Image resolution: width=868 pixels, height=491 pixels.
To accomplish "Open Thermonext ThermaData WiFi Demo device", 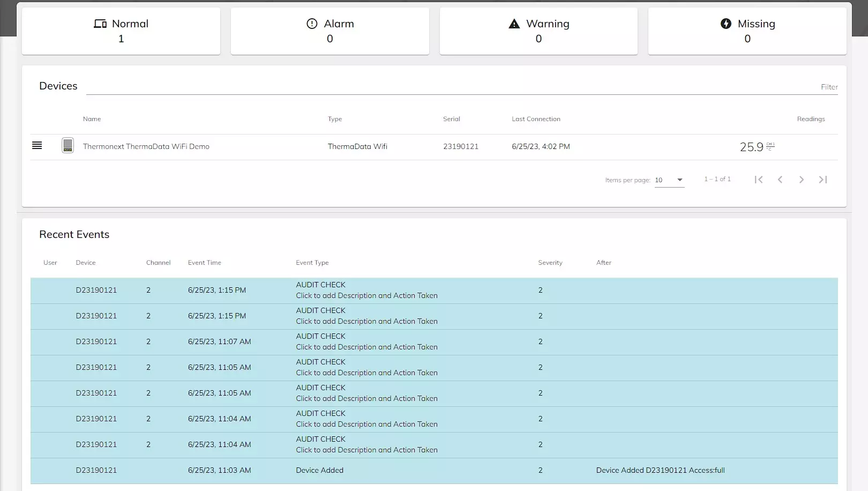I will click(x=146, y=146).
